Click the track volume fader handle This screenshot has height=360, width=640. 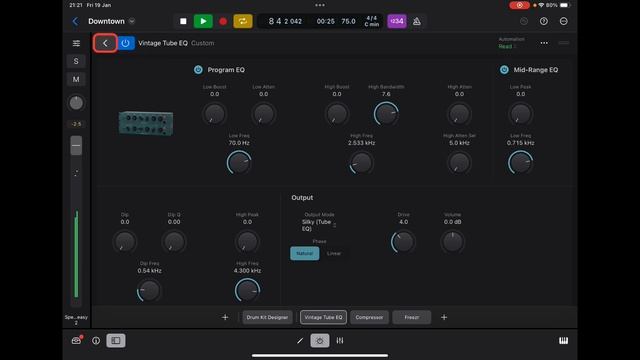click(76, 146)
